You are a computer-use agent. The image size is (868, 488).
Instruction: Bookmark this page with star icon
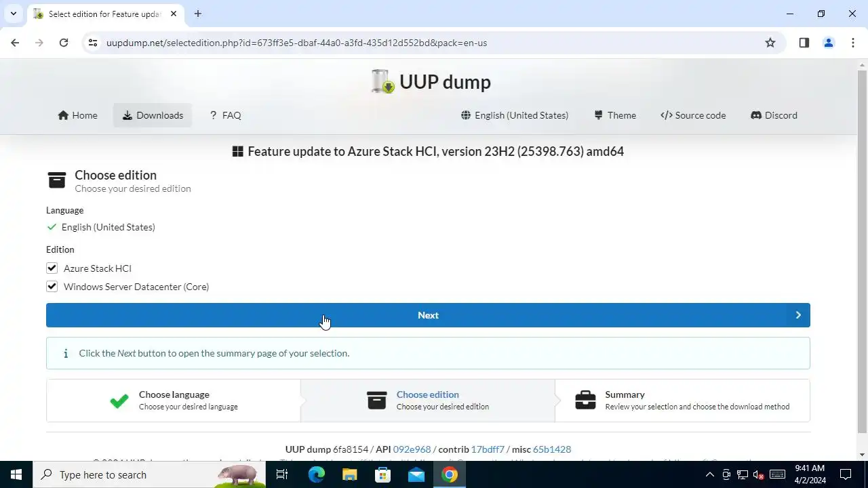tap(770, 43)
